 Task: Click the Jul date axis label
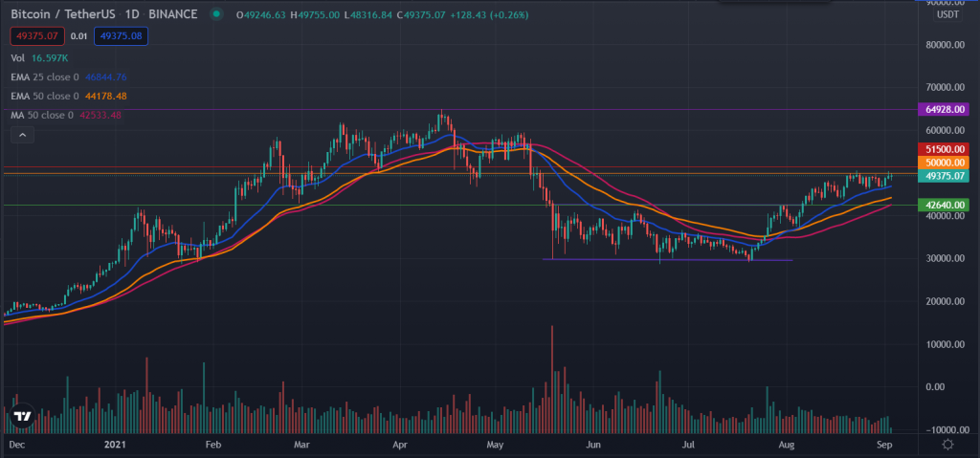[688, 445]
